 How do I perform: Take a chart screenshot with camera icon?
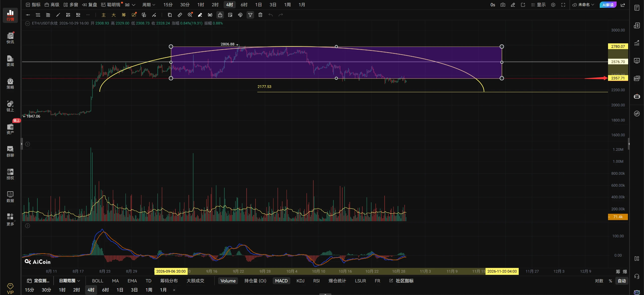click(x=503, y=5)
